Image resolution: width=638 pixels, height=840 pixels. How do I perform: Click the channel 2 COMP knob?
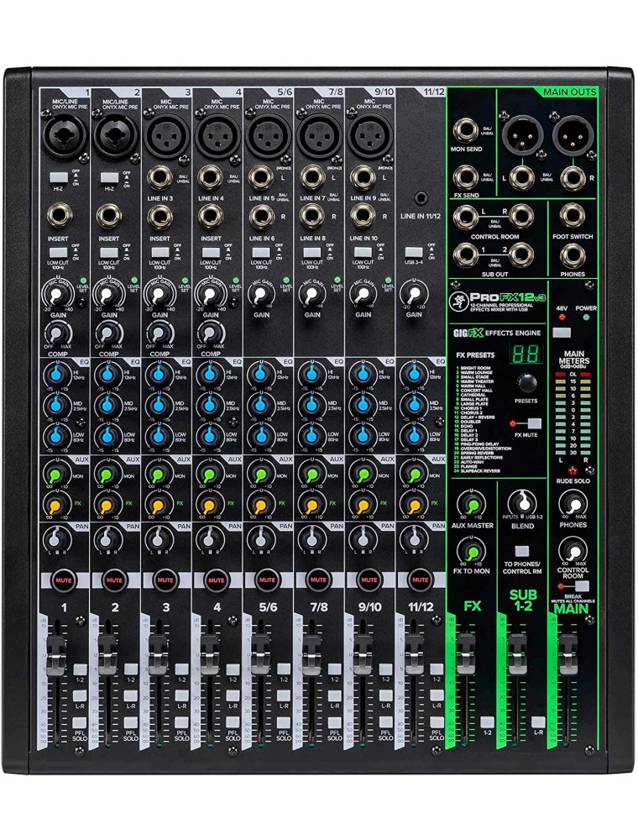click(x=108, y=334)
